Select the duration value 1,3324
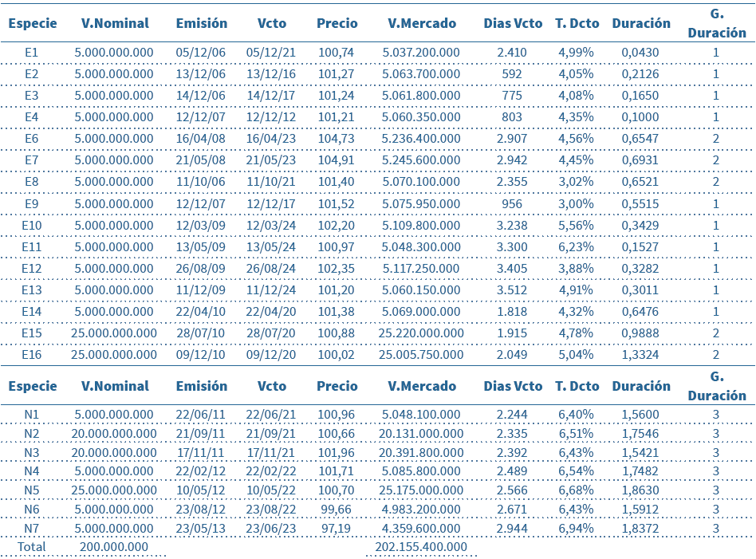The height and width of the screenshot is (559, 756). pos(640,354)
